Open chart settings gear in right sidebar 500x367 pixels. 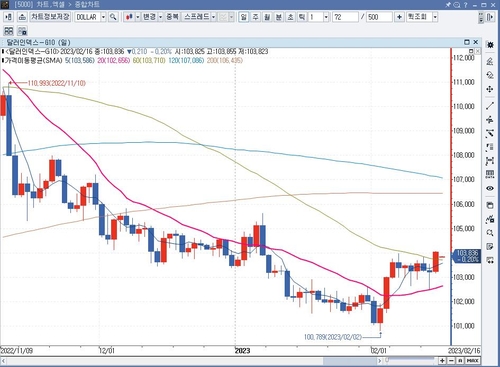click(490, 44)
